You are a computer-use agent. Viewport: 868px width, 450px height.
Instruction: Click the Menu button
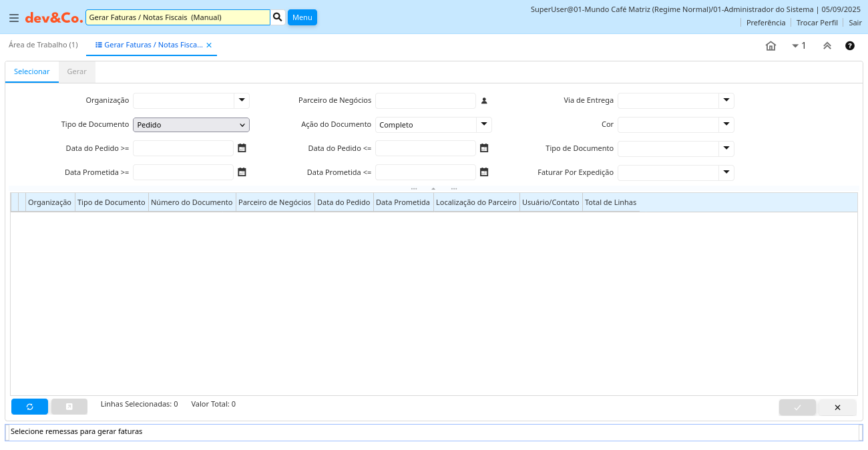pyautogui.click(x=302, y=17)
